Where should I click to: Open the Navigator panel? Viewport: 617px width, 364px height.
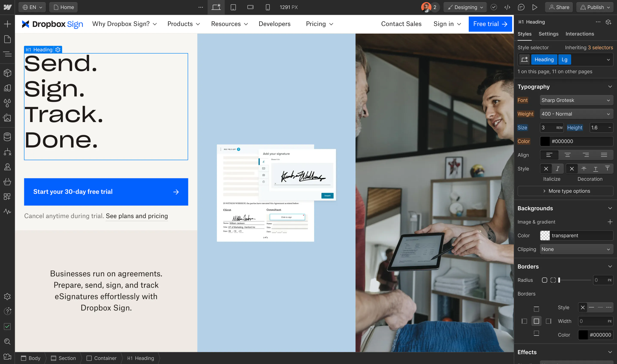[x=7, y=54]
